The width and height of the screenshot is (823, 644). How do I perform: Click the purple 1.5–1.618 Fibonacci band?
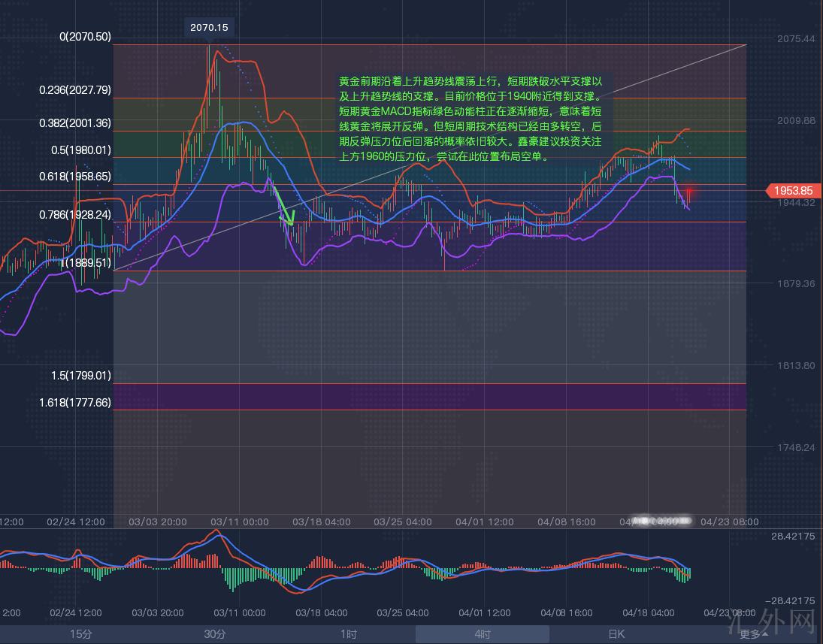click(x=428, y=396)
